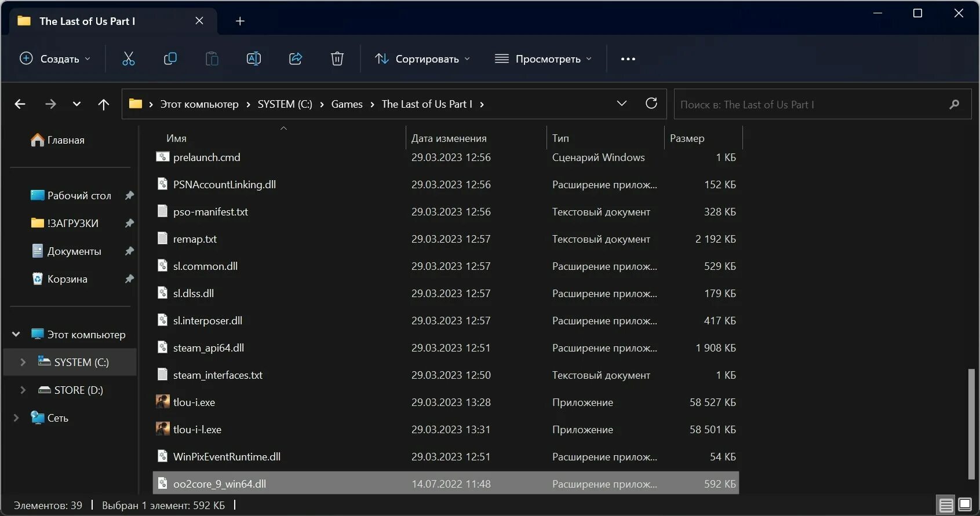Click the sl.dlss.dll file icon
Viewport: 980px width, 516px height.
(x=163, y=292)
